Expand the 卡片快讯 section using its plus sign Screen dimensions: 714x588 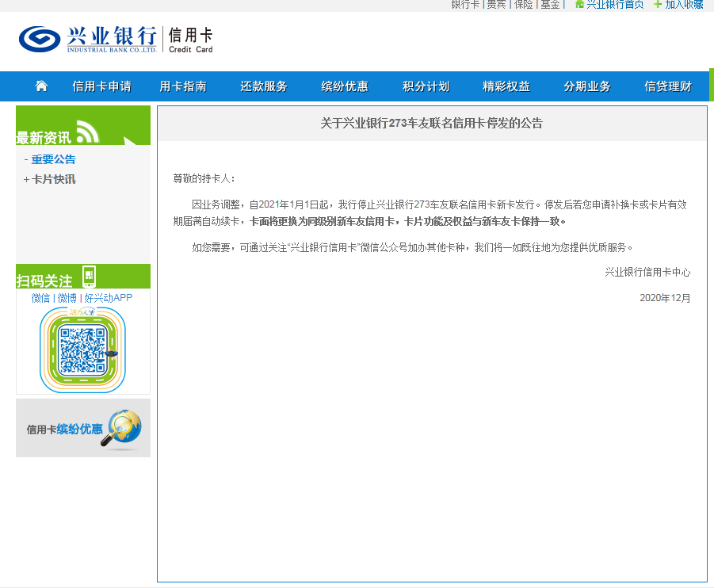point(26,180)
